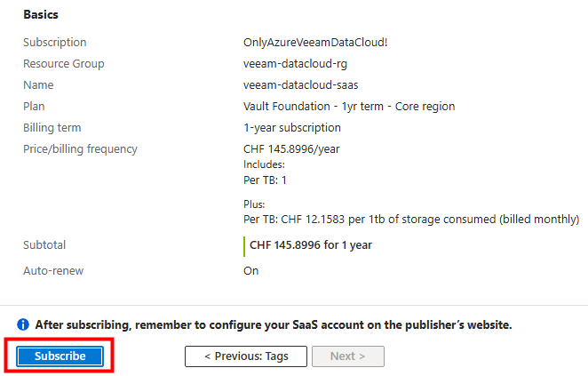Click the Resource Group label

[64, 64]
